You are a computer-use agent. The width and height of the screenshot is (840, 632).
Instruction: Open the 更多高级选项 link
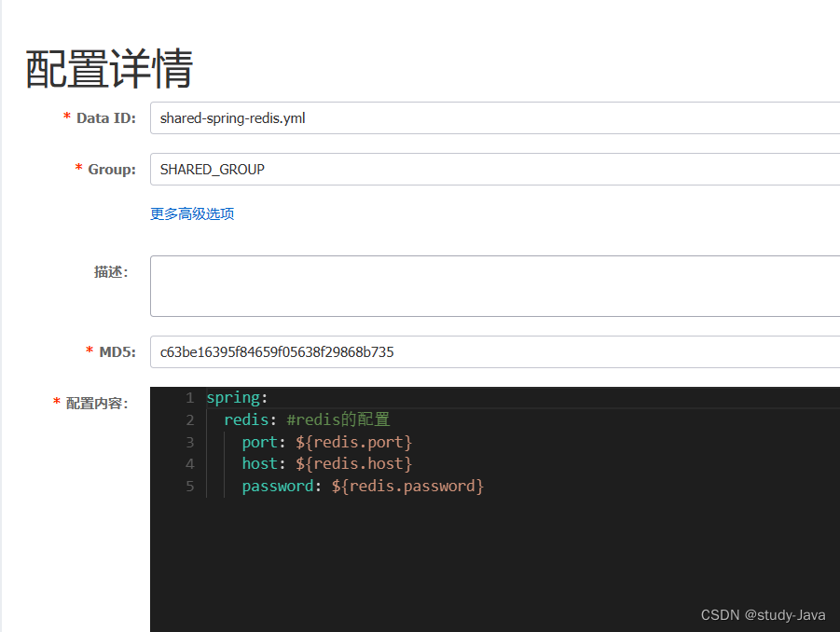pos(192,213)
